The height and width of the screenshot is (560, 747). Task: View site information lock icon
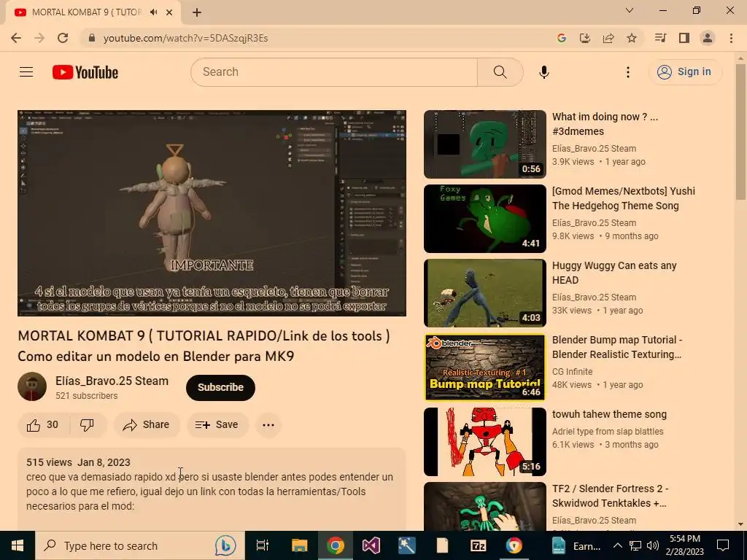pos(93,38)
